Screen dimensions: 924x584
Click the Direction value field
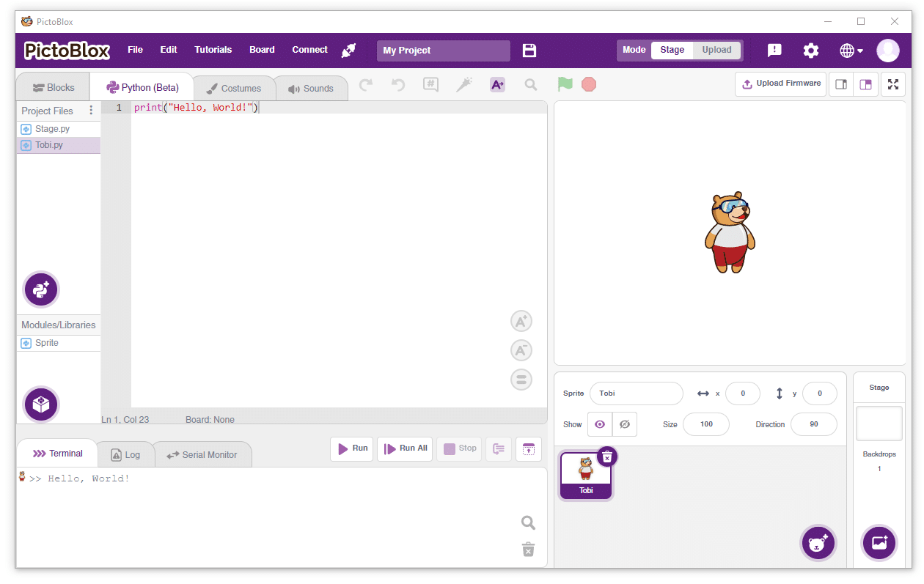[814, 424]
